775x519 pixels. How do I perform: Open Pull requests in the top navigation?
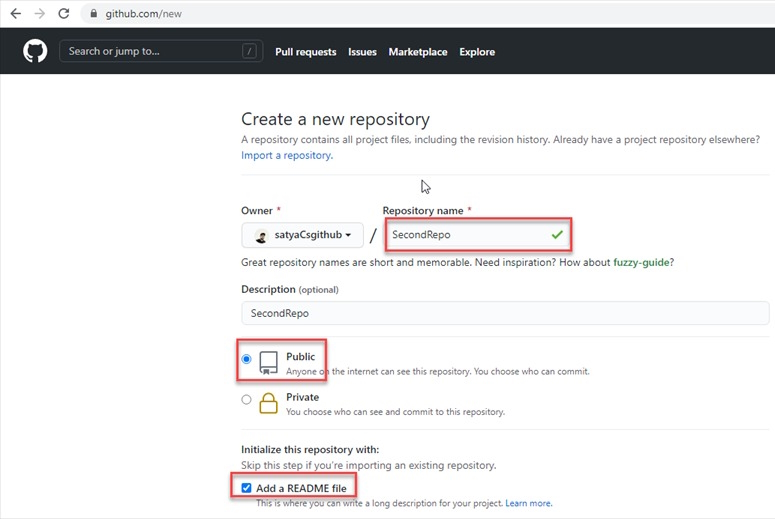[305, 52]
